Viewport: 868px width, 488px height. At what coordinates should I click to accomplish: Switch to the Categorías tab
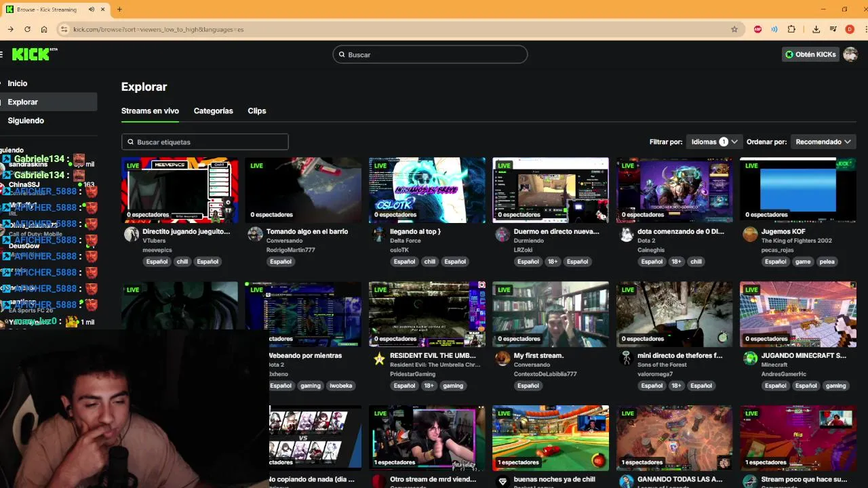coord(213,111)
